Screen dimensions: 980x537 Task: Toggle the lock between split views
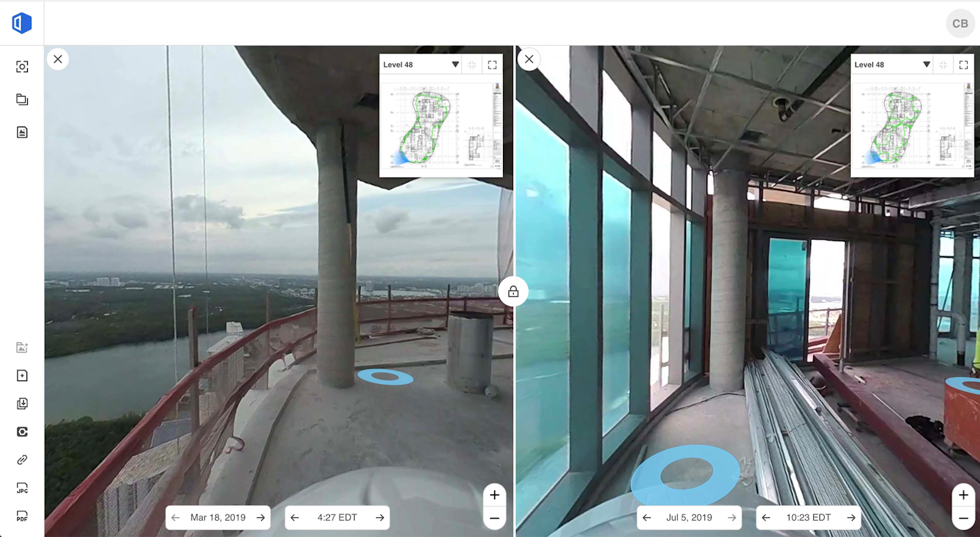[513, 292]
